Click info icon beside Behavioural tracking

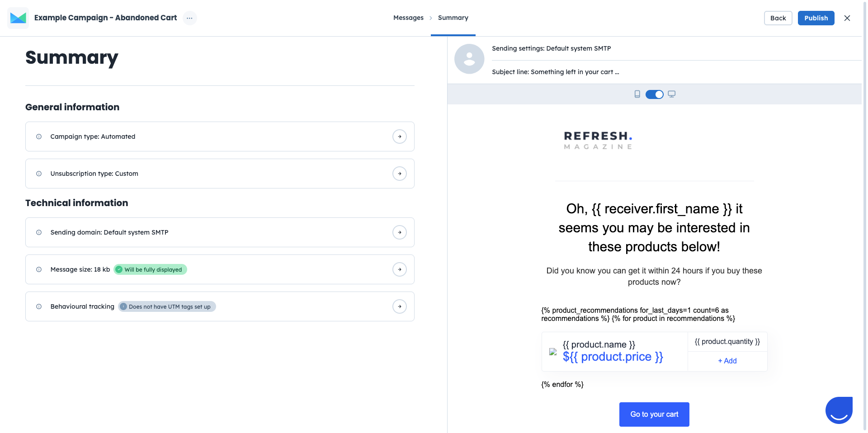point(39,306)
